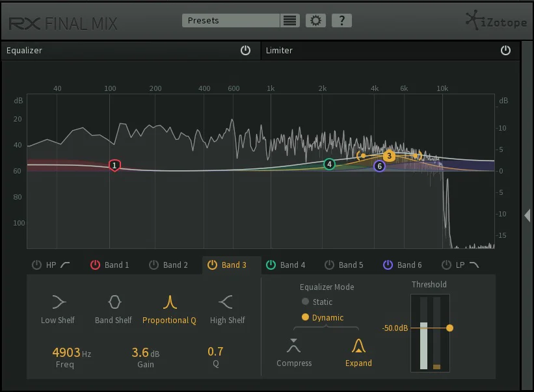Click the Low Shelf label
The height and width of the screenshot is (392, 534).
tap(57, 320)
